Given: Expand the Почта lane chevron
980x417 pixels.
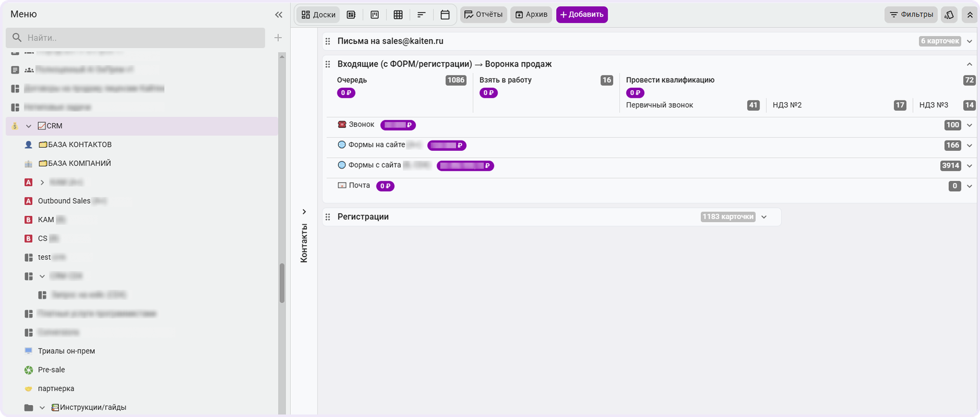Looking at the screenshot, I should click(969, 186).
